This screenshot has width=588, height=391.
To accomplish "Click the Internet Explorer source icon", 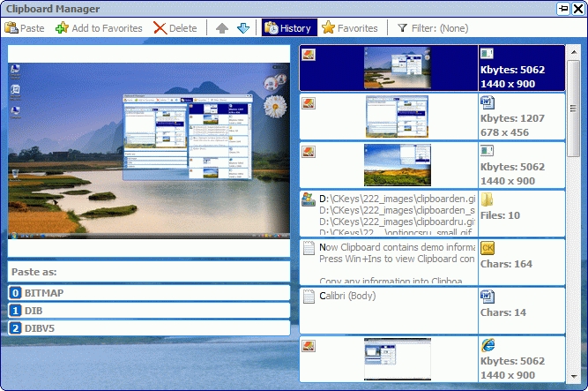I will [x=488, y=344].
